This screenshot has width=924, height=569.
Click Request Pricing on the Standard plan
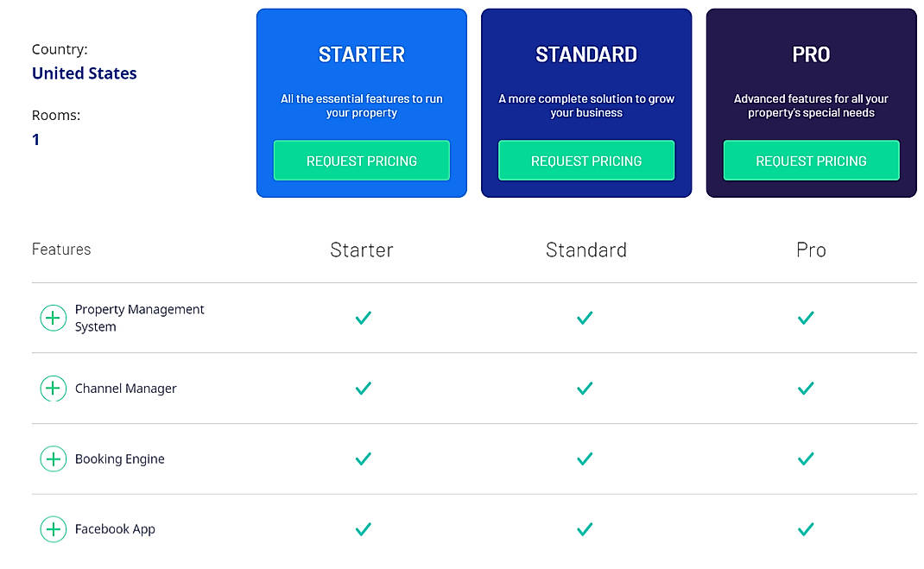(586, 161)
